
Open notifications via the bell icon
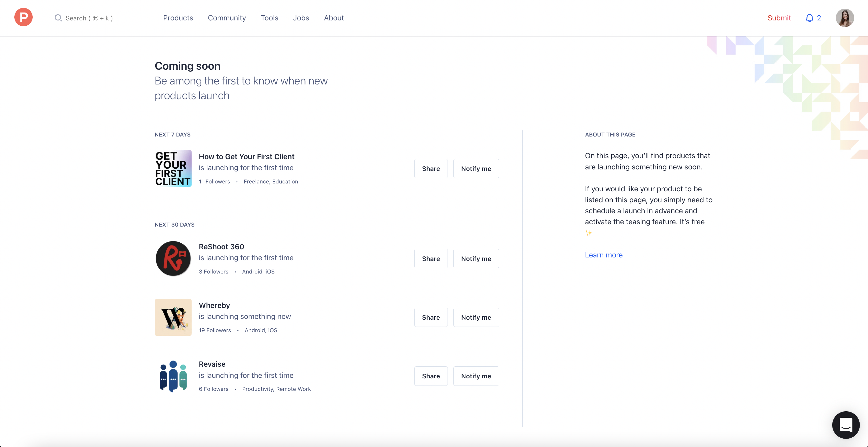(810, 18)
